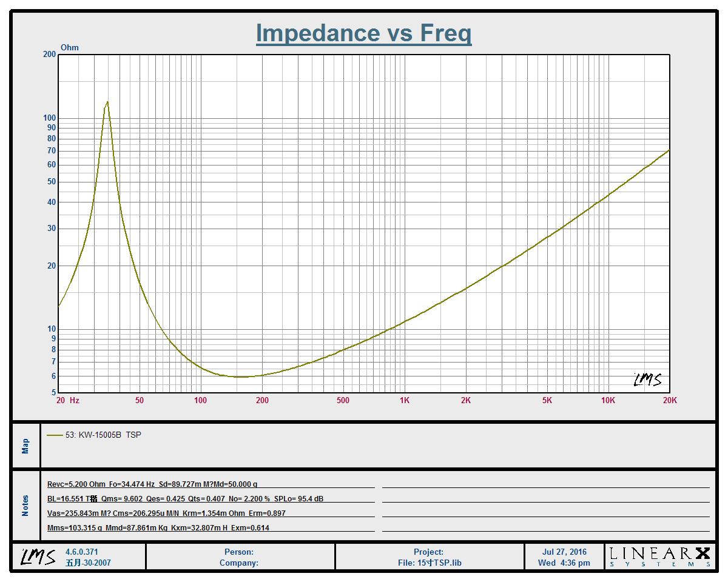Select the notes line starting with Vas=235.843m
Image resolution: width=728 pixels, height=582 pixels.
[x=166, y=513]
